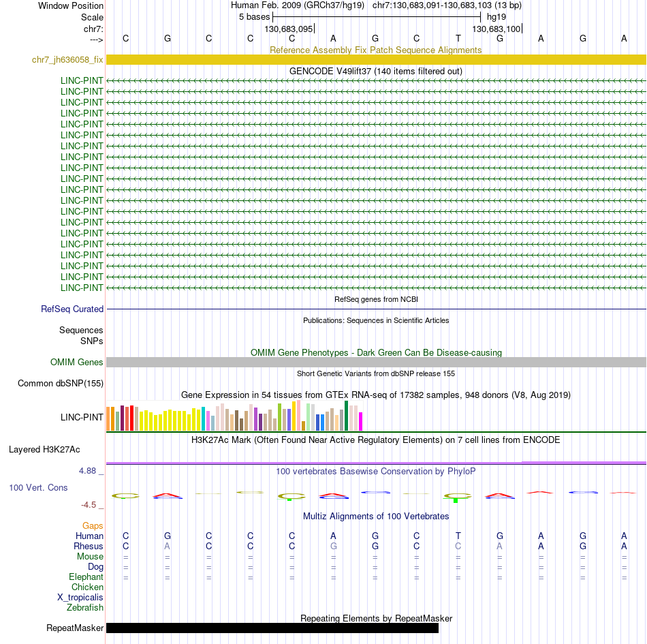Click the 4.88 PhyloP upper bound
The width and height of the screenshot is (647, 644).
coord(87,471)
